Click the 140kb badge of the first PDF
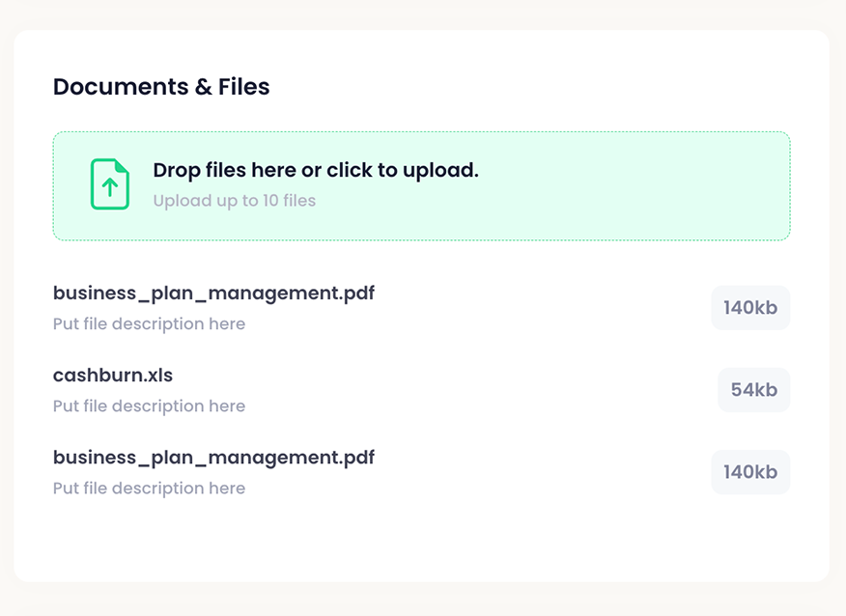Viewport: 846px width, 616px height. coord(750,308)
